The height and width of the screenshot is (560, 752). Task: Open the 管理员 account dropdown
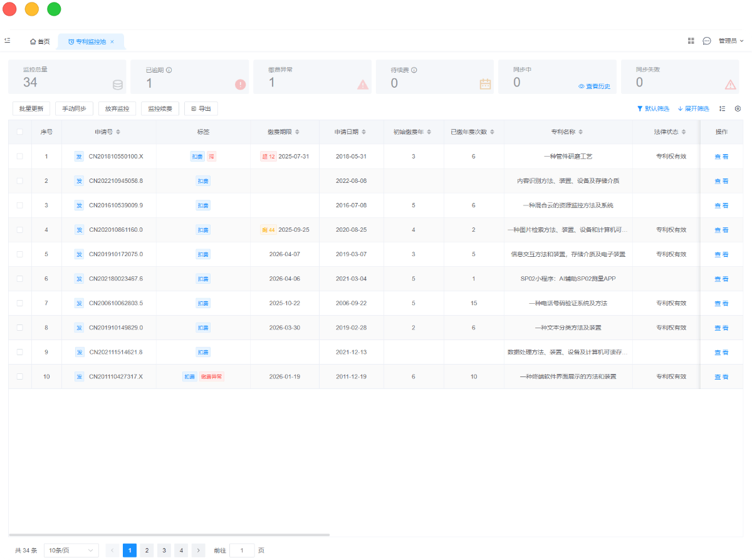[729, 40]
